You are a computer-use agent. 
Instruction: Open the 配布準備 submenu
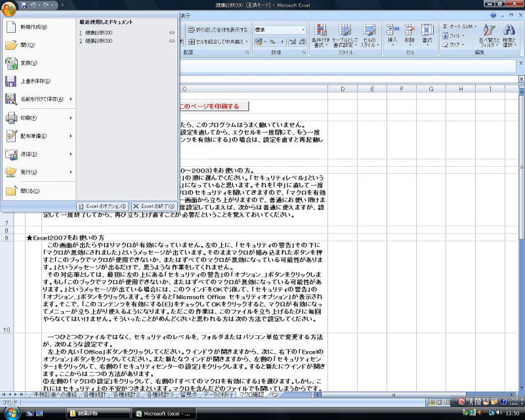point(39,136)
